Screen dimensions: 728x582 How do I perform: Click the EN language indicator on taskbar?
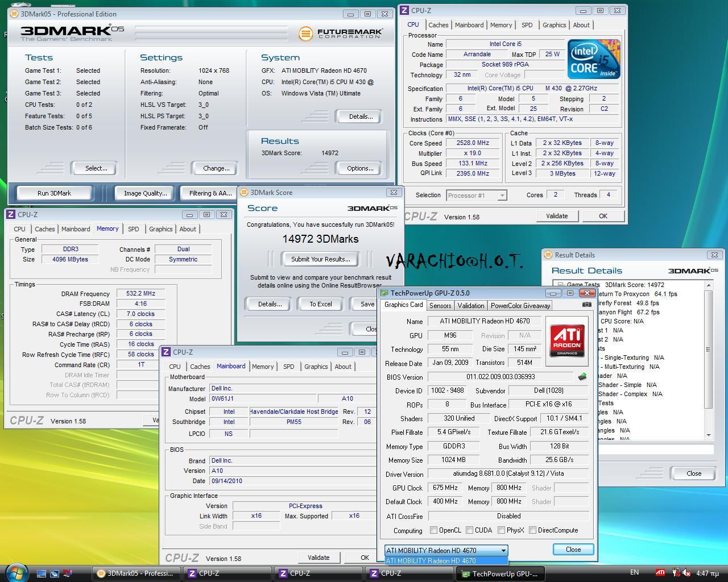pos(634,572)
